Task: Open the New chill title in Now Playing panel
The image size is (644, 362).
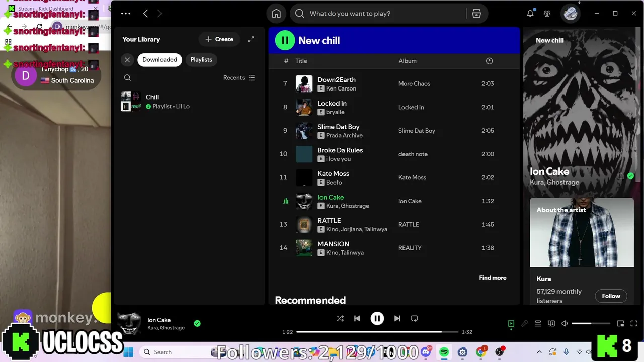Action: 550,40
